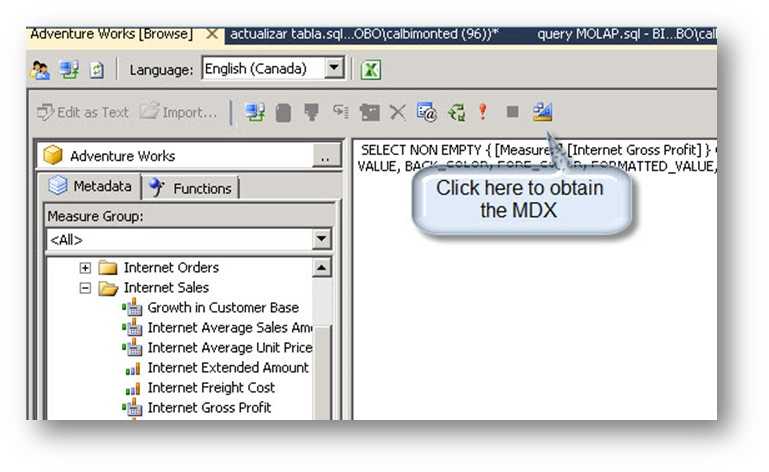Click the red exclamation Execute Query icon
Viewport: 769px width, 472px height.
click(x=483, y=112)
